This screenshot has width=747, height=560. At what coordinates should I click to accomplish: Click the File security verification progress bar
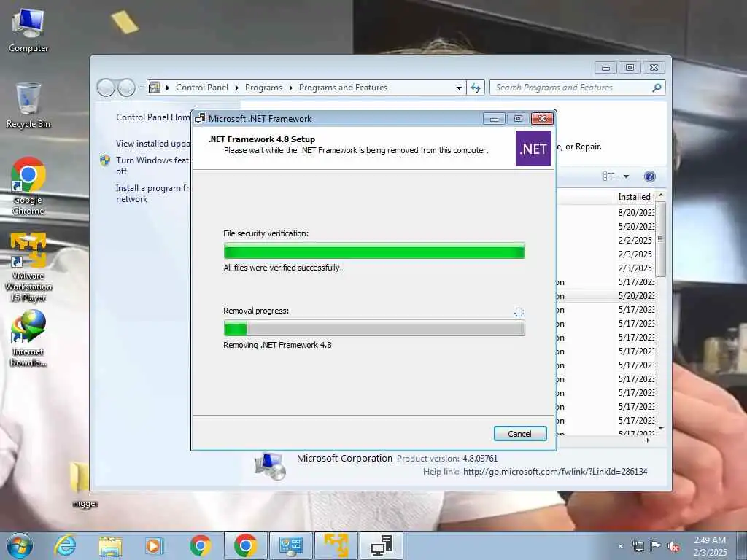374,251
